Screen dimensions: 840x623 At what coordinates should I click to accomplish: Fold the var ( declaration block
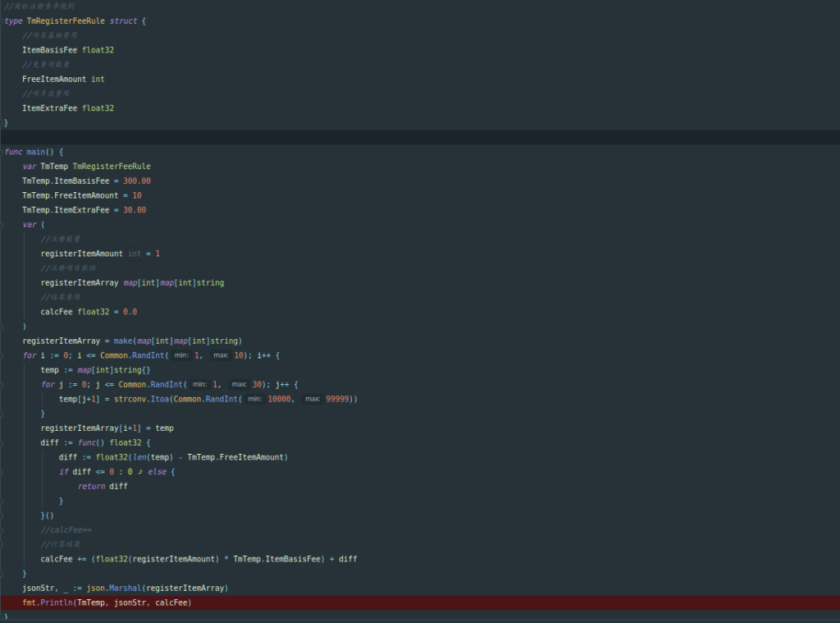click(2, 224)
